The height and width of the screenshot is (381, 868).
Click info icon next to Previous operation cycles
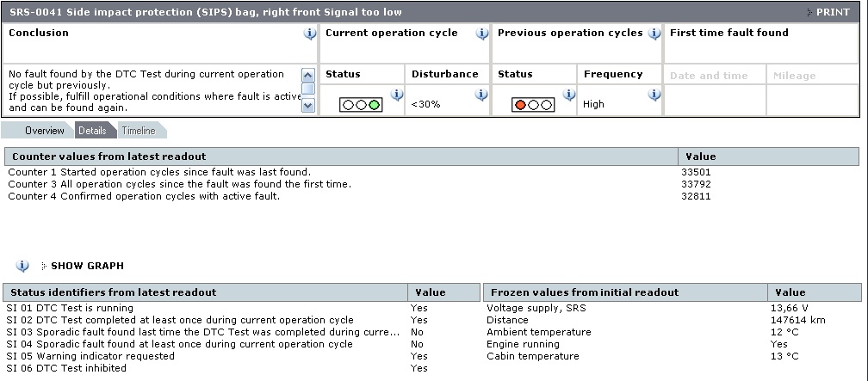click(654, 34)
